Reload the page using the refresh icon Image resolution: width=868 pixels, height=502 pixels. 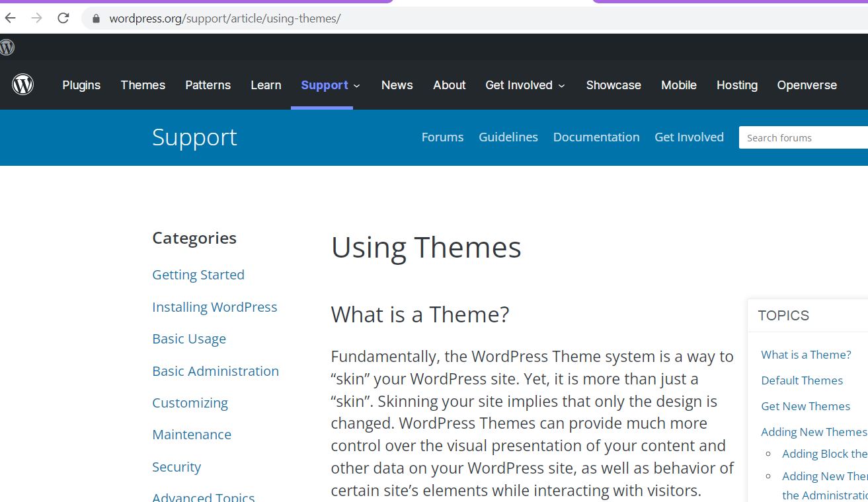click(63, 18)
